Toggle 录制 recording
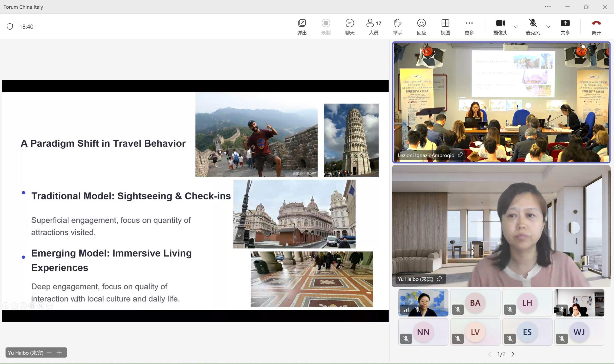 [326, 27]
